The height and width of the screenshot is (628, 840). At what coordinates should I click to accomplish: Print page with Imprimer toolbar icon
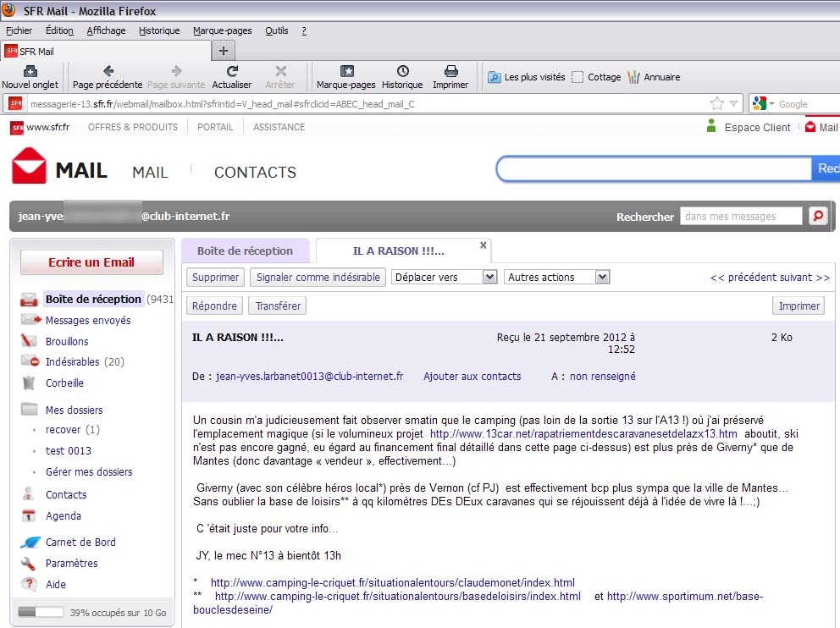pyautogui.click(x=451, y=70)
